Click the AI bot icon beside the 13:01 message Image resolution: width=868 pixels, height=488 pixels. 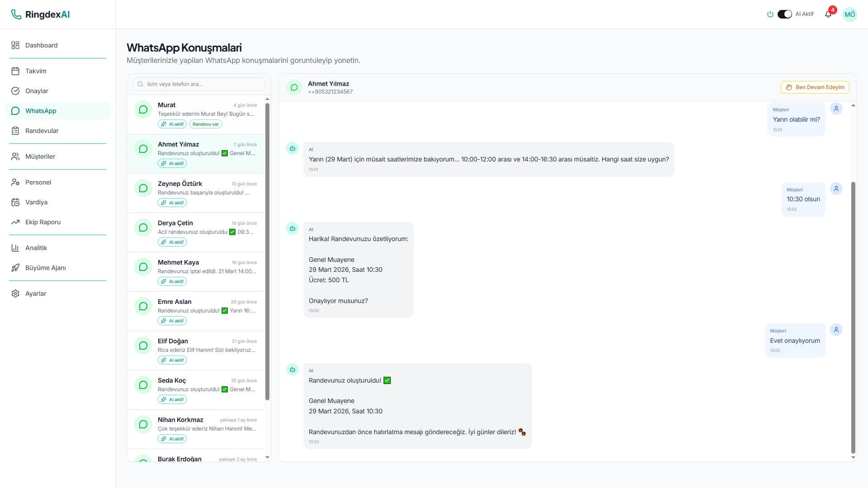(x=292, y=148)
